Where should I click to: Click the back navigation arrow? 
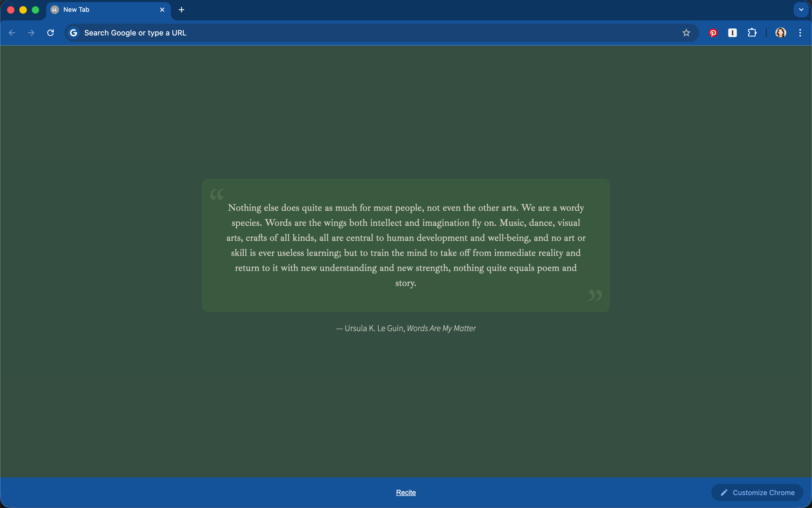click(12, 33)
